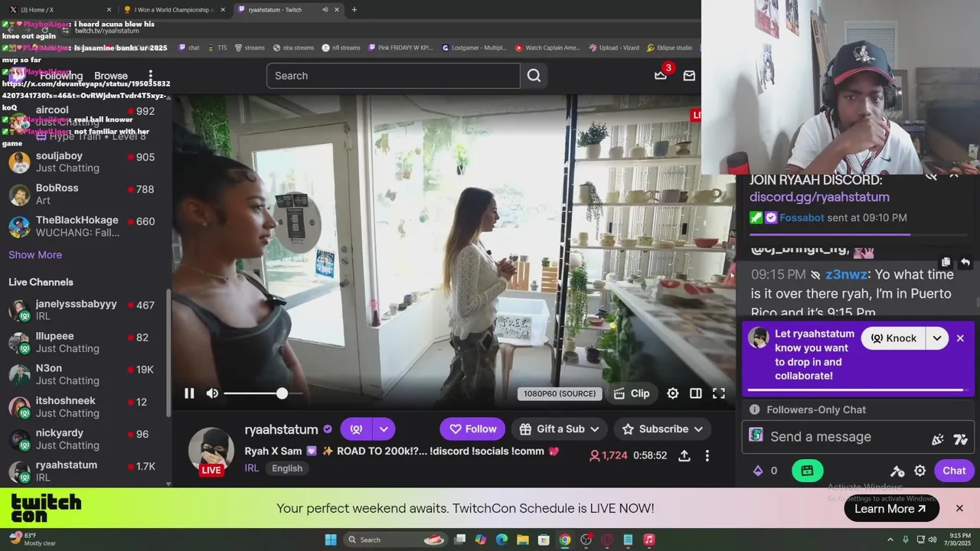Image resolution: width=980 pixels, height=551 pixels.
Task: Expand the Subscribe options
Action: coord(662,429)
